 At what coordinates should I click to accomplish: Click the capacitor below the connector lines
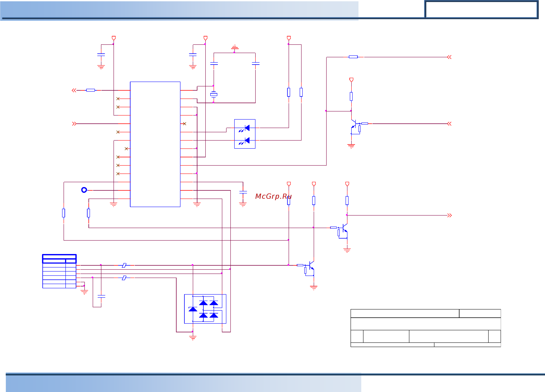coord(101,296)
